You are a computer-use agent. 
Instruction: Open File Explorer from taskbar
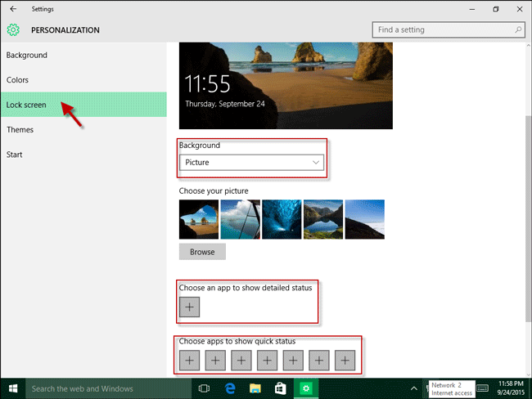coord(255,388)
